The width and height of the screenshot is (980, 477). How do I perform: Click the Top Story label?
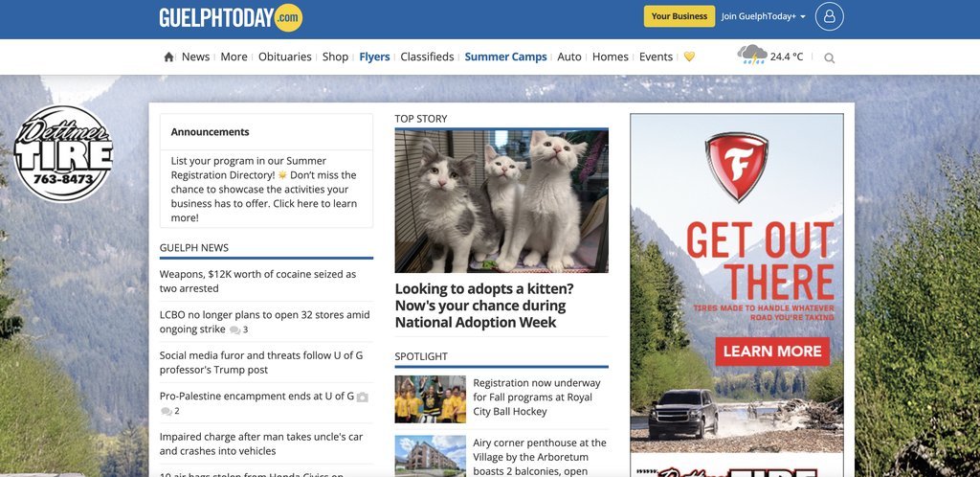pos(421,119)
